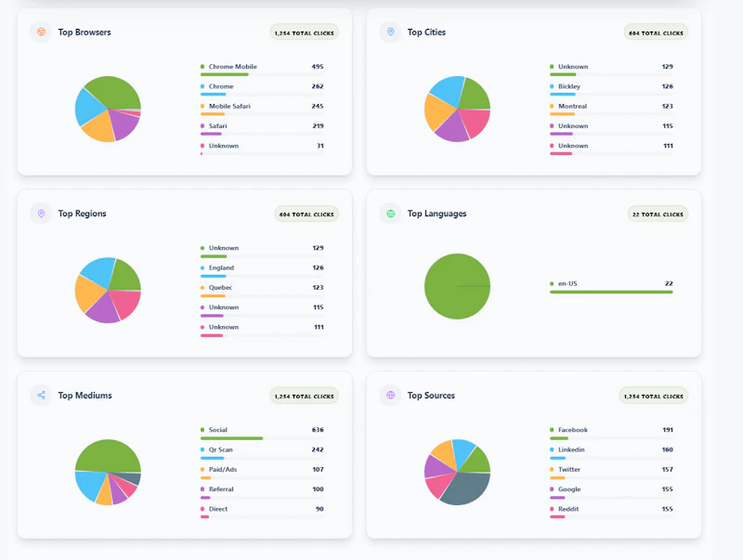Select the Bickley city entry
The image size is (743, 560).
pos(611,89)
